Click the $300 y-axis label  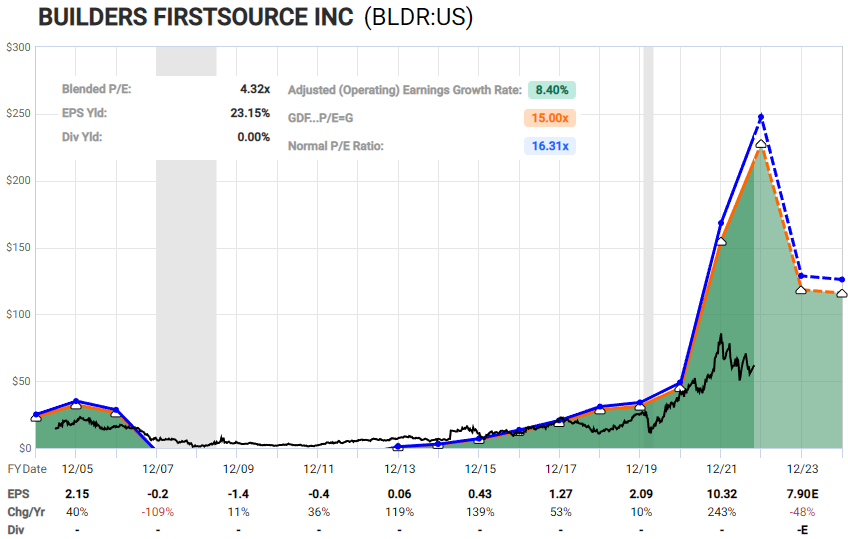(18, 48)
